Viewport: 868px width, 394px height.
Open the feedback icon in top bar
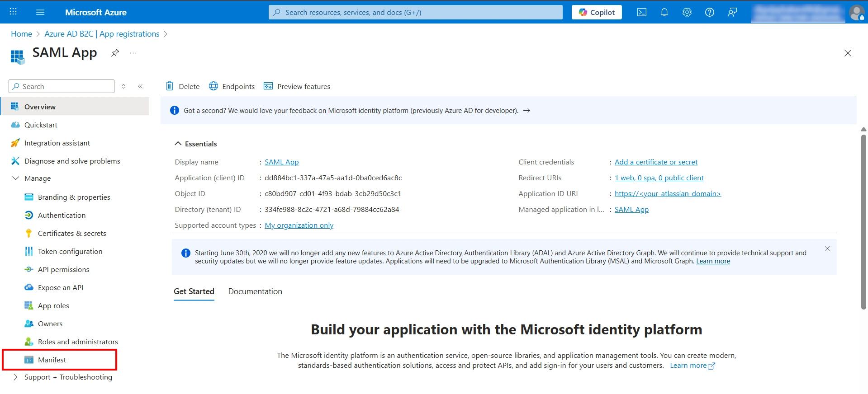[x=732, y=12]
